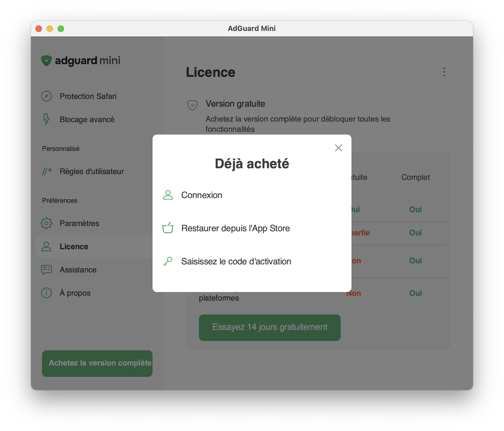Image resolution: width=504 pixels, height=431 pixels.
Task: Click the Connexion person icon
Action: pos(168,195)
